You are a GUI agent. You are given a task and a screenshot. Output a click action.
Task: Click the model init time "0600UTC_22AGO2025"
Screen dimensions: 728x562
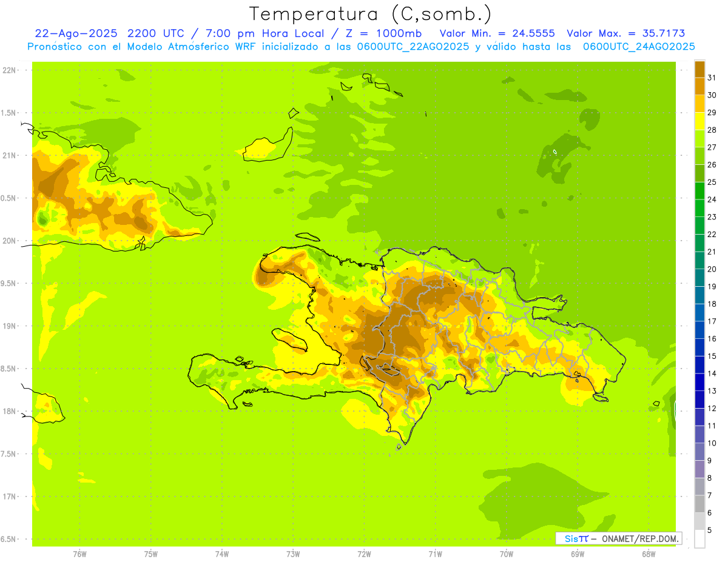412,47
